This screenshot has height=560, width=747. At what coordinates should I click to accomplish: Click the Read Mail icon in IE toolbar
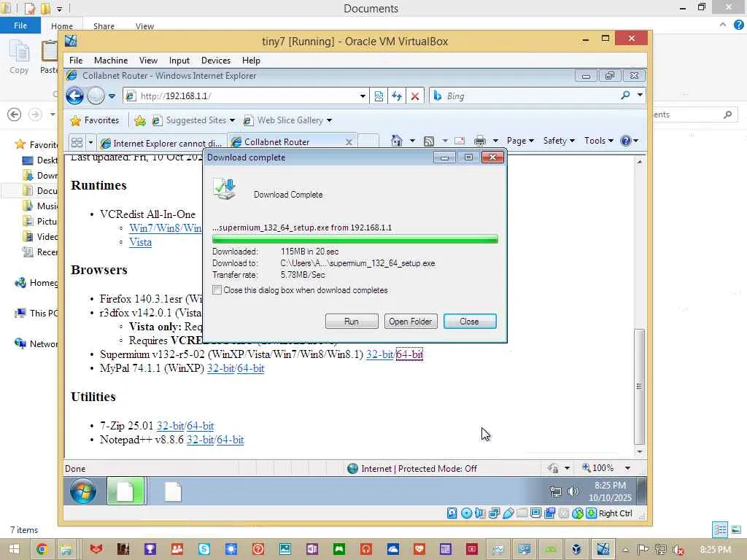pos(460,141)
